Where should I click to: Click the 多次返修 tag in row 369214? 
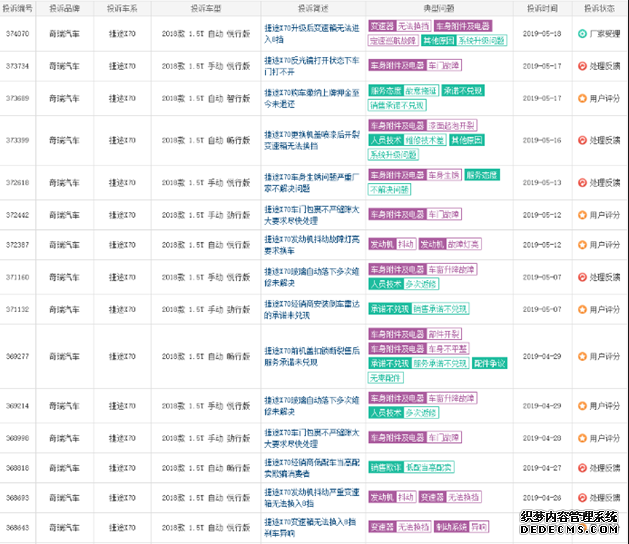(421, 413)
